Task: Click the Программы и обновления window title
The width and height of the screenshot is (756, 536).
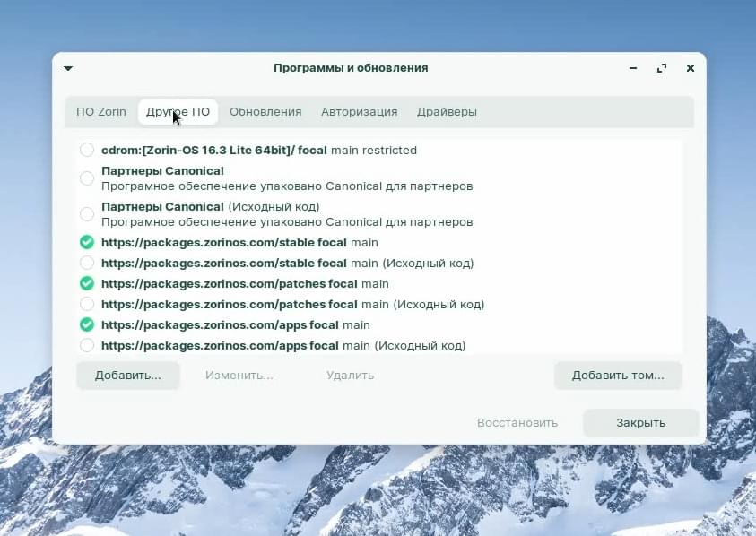Action: [351, 68]
